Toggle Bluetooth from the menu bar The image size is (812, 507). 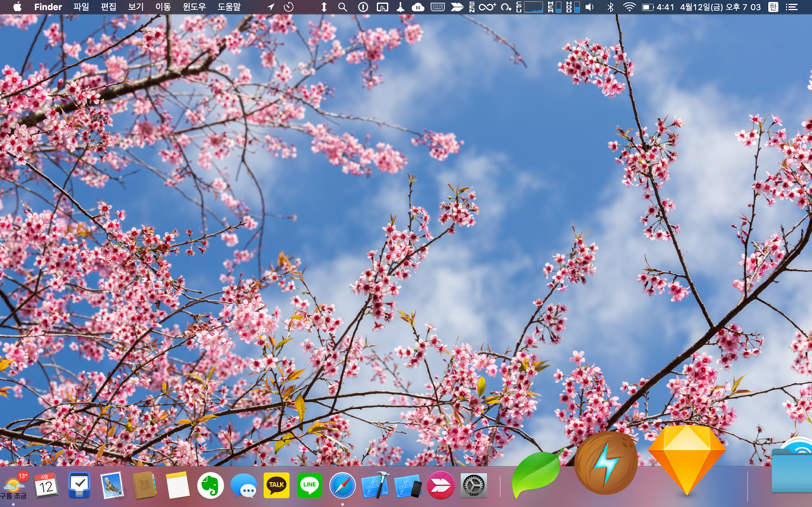(x=610, y=7)
